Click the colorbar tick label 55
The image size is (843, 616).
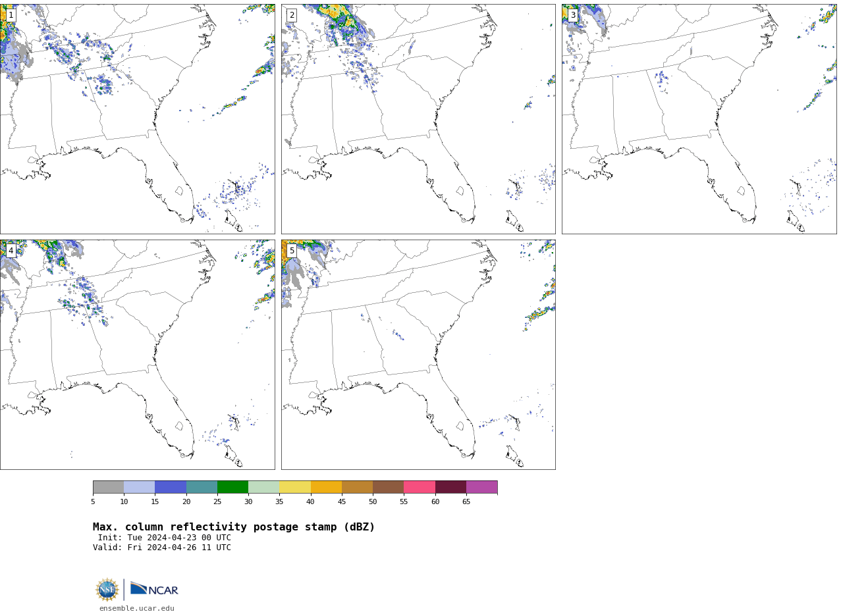pos(404,502)
